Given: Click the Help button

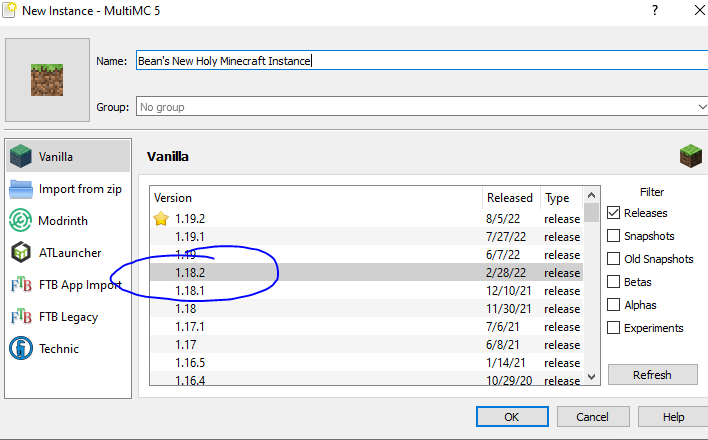Looking at the screenshot, I should tap(673, 417).
